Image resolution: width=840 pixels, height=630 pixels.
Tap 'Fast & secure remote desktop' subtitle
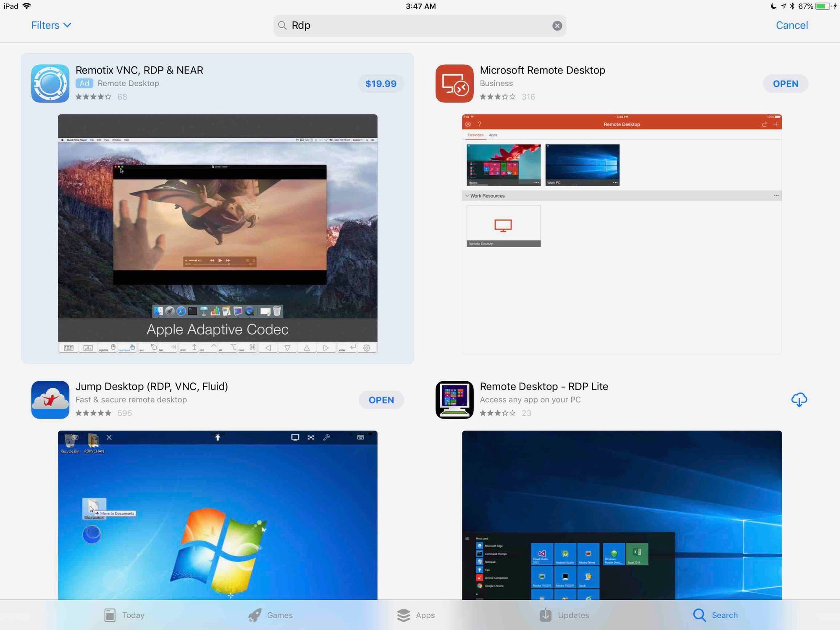(131, 400)
